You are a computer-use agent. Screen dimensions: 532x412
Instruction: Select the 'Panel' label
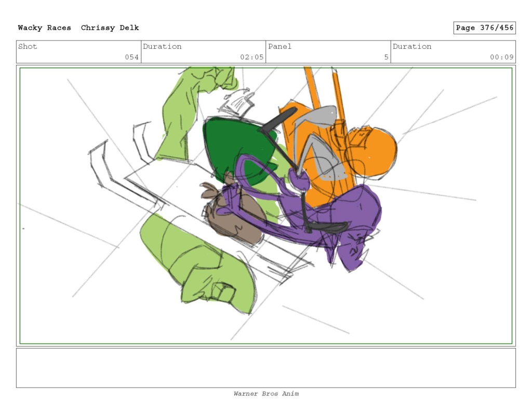280,46
